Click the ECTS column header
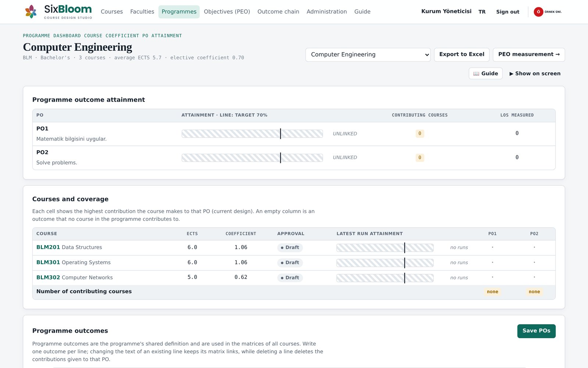Viewport: 588px width, 368px height. pos(192,234)
